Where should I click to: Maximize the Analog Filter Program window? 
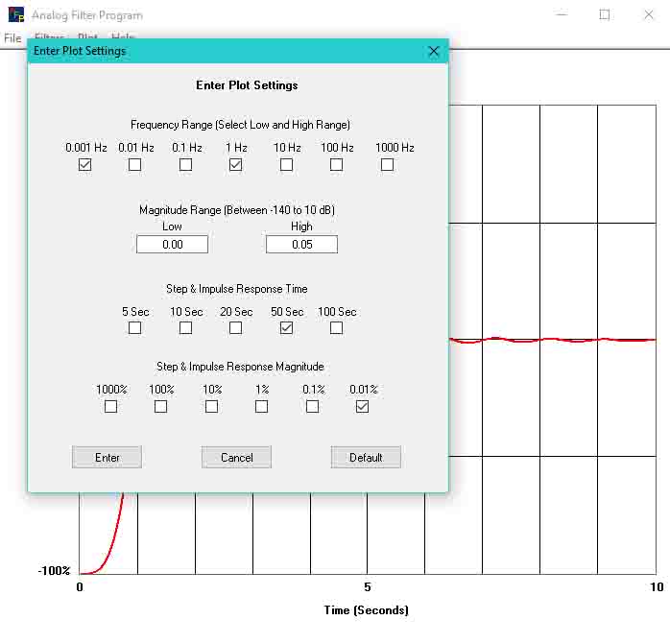pos(604,14)
